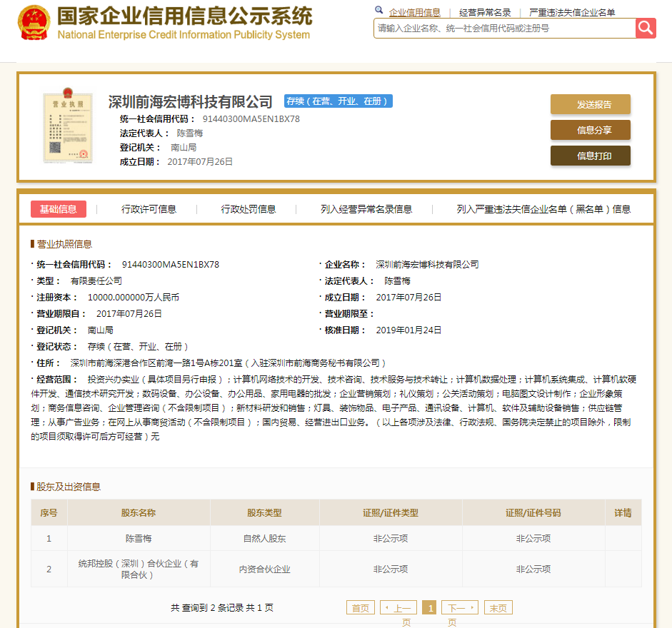Go to first page with 首页

(x=360, y=608)
